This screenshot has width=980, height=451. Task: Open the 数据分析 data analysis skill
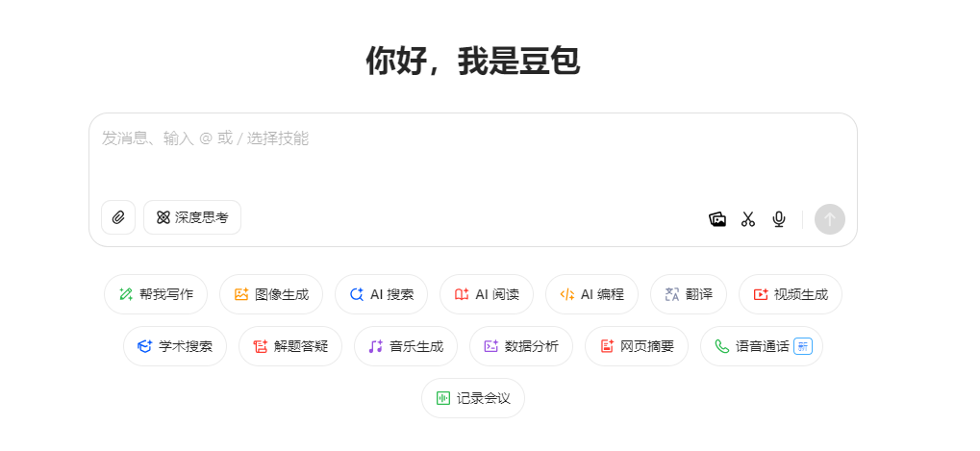(521, 346)
